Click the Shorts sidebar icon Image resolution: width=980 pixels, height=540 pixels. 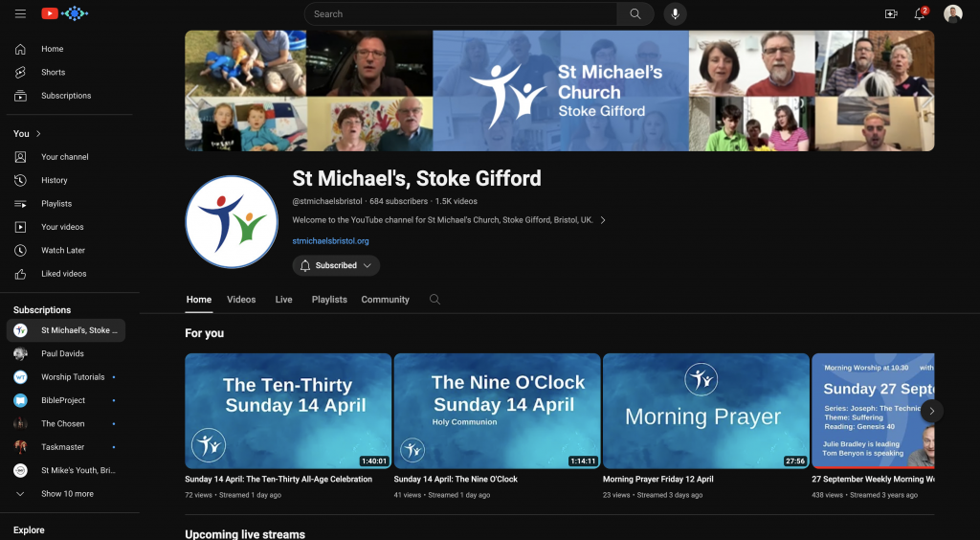point(21,72)
